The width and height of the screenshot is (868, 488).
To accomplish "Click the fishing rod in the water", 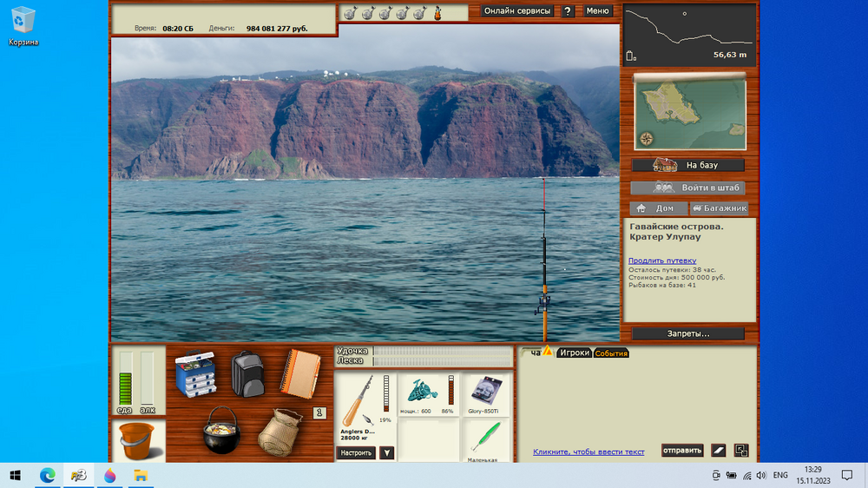I will coord(543,260).
